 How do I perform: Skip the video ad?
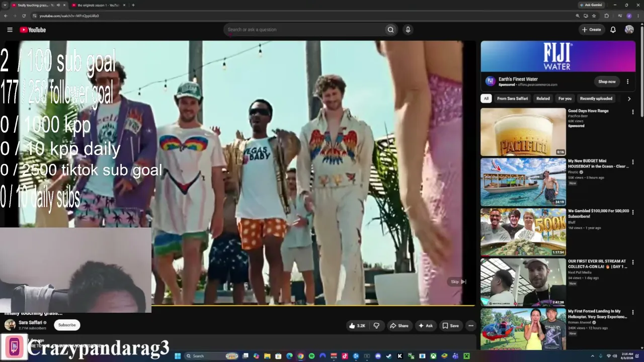pyautogui.click(x=458, y=282)
